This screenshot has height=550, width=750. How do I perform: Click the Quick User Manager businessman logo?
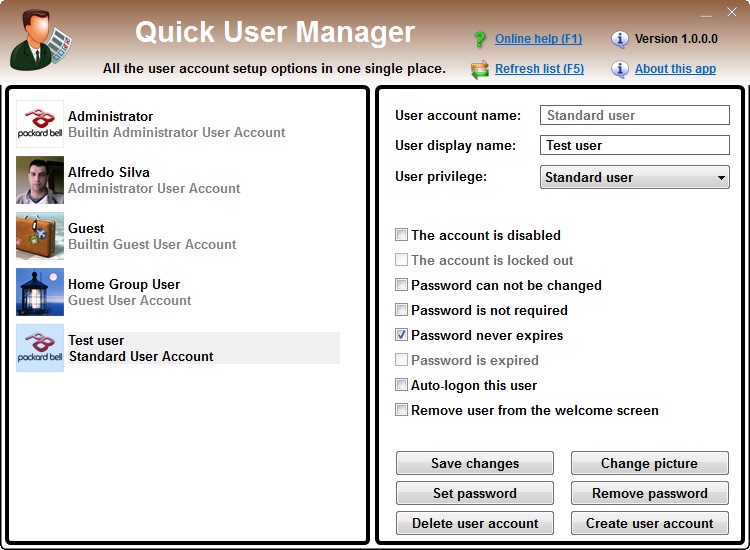tap(41, 41)
